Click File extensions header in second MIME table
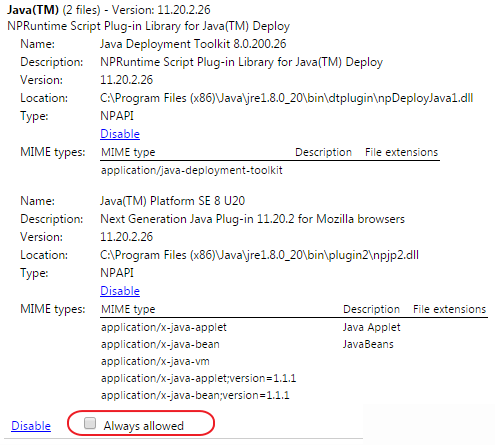495x445 pixels. pos(449,309)
